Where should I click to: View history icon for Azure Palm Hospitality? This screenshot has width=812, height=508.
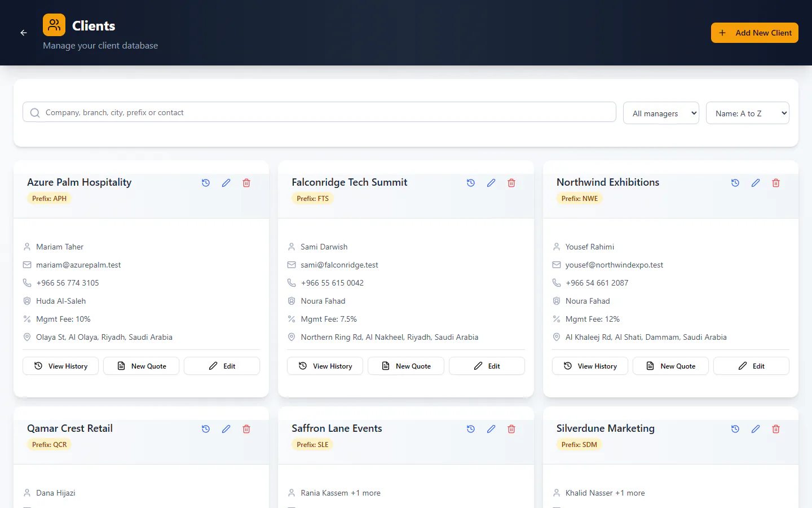(206, 183)
